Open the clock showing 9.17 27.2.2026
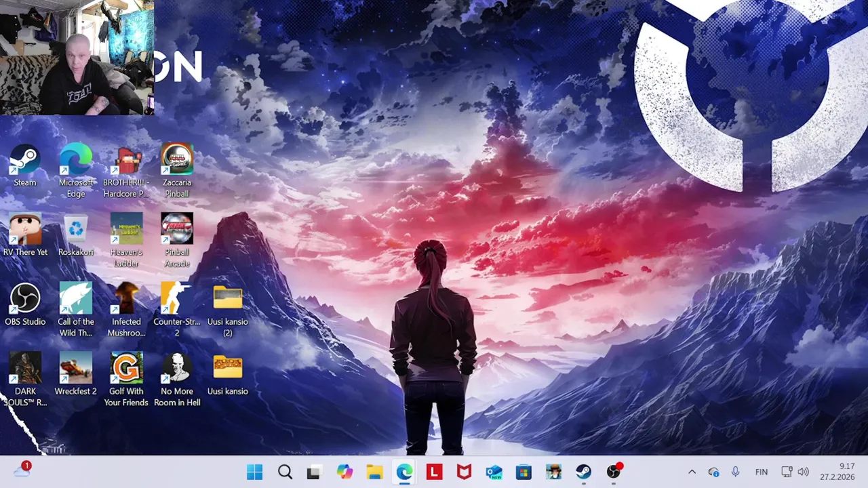Screen dimensions: 868x488 pos(837,472)
